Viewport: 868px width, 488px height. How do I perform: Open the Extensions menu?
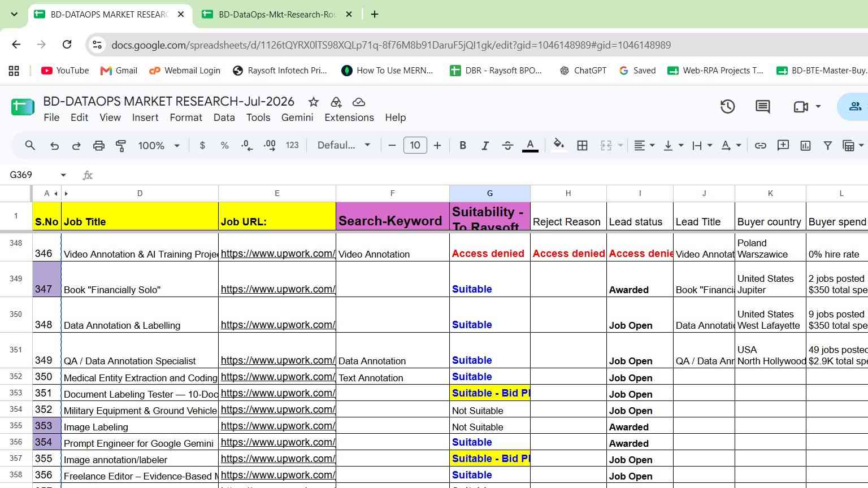coord(349,117)
